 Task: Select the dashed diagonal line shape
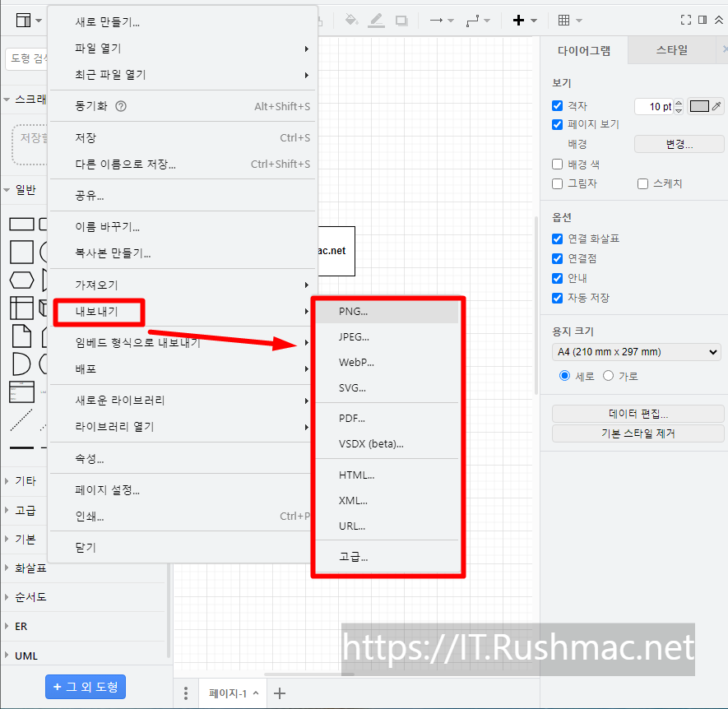22,419
